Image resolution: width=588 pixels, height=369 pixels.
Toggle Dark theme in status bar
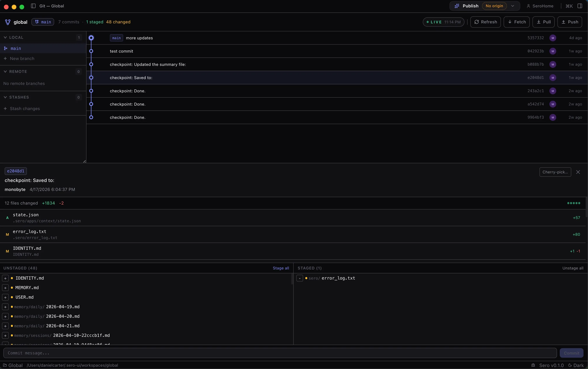point(576,365)
